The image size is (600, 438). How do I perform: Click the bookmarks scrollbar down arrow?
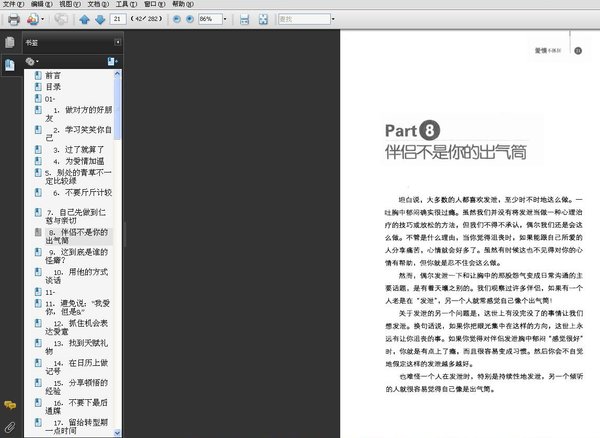click(117, 433)
